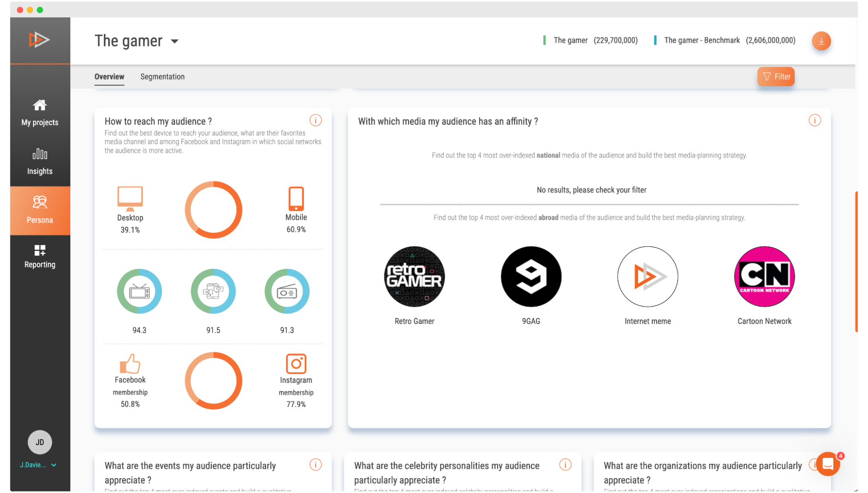The image size is (868, 493).
Task: Open My projects from the sidebar
Action: [40, 113]
